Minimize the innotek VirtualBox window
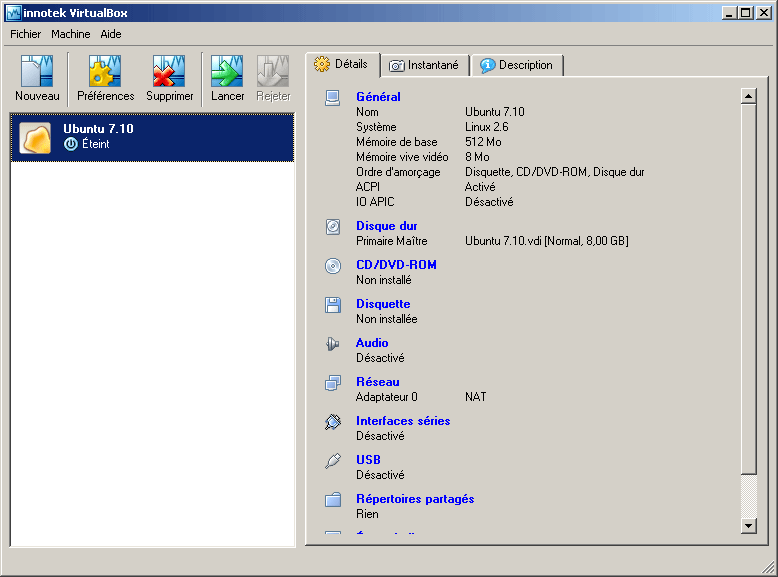This screenshot has width=778, height=577. 728,13
